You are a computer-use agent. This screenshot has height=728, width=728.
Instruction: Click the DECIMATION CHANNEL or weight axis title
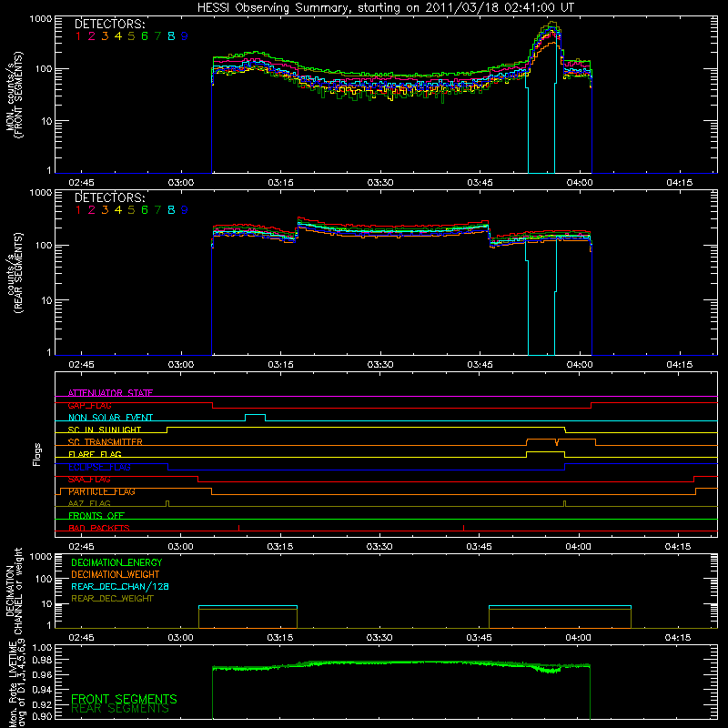tap(14, 591)
